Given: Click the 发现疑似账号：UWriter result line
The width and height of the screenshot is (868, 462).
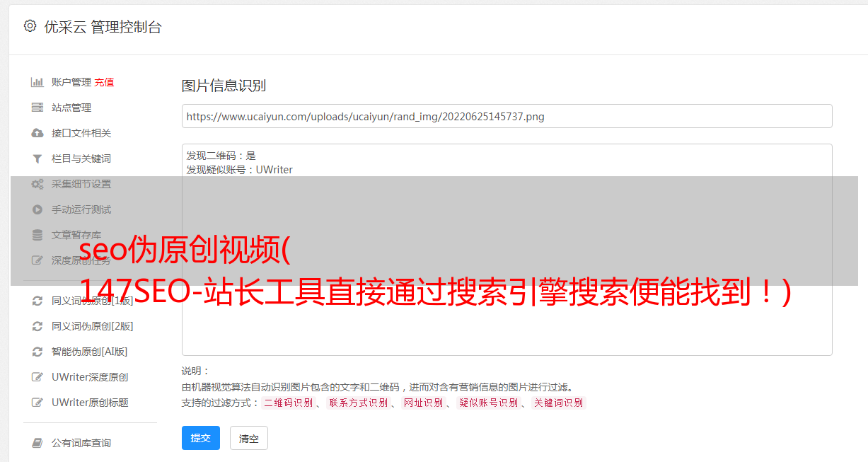Looking at the screenshot, I should (239, 170).
